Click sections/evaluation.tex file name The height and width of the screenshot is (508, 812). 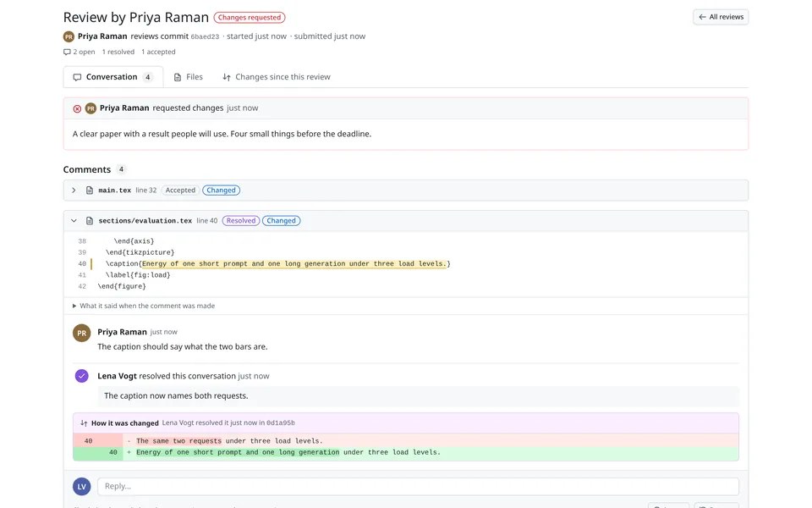(x=145, y=221)
